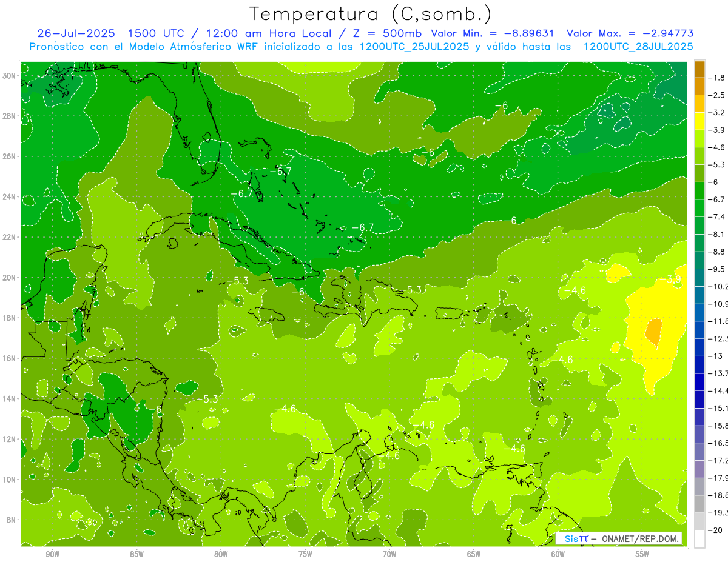The width and height of the screenshot is (728, 562).
Task: Pick the green colorbar swatch between -6.7 and -7.4
Action: tap(699, 208)
